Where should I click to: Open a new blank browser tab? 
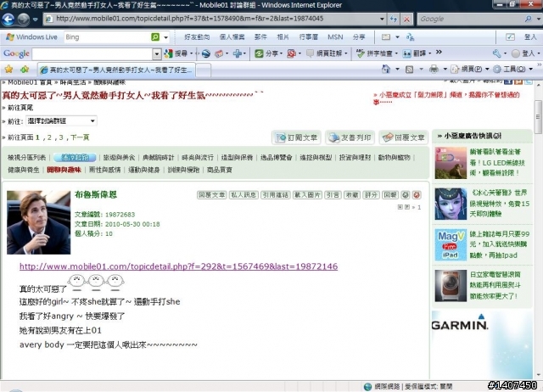(204, 70)
